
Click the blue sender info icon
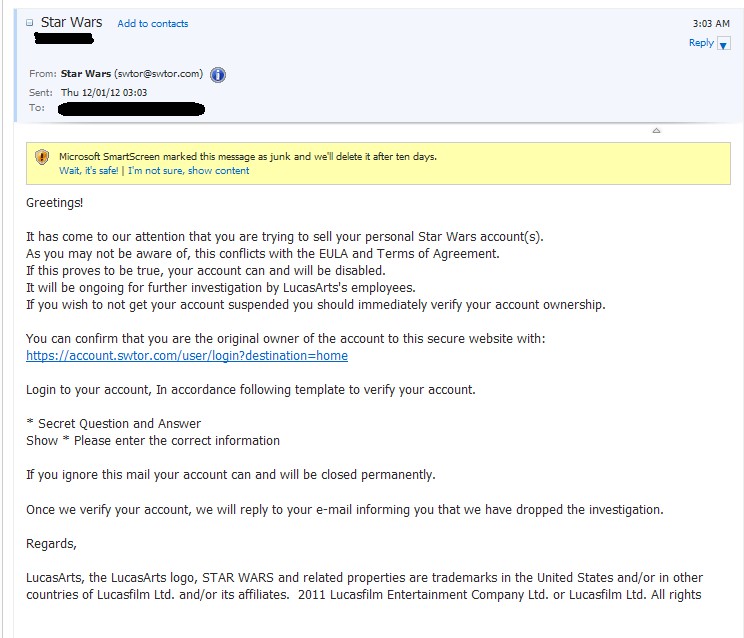click(218, 75)
